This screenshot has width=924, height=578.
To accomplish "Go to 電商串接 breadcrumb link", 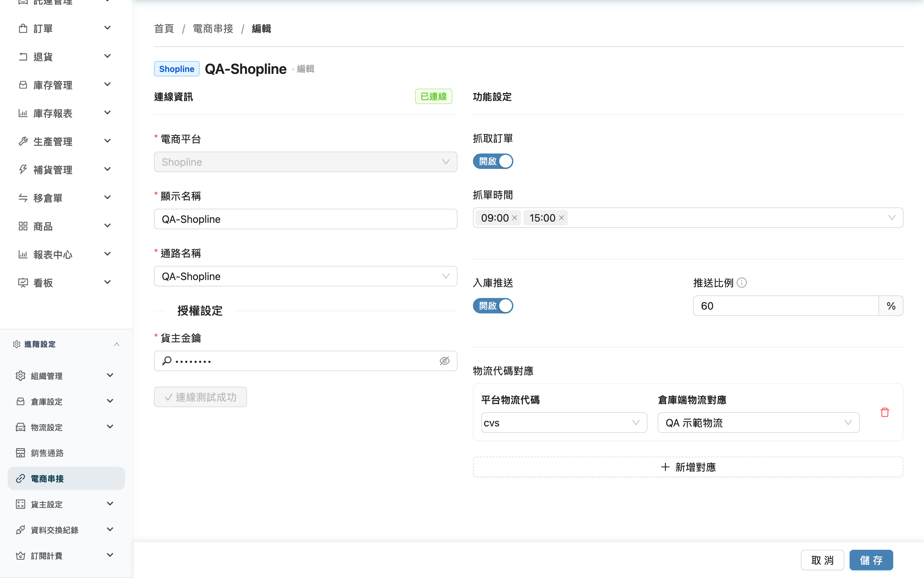I will pyautogui.click(x=213, y=29).
